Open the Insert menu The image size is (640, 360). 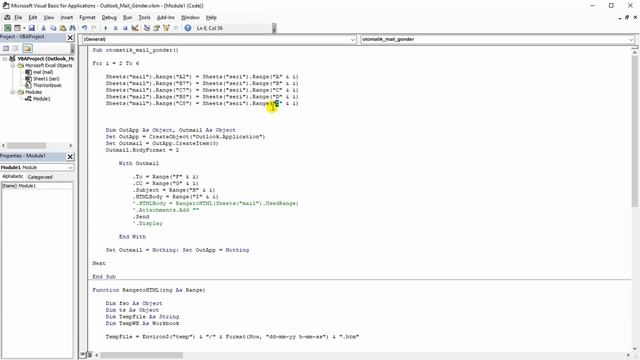(67, 18)
